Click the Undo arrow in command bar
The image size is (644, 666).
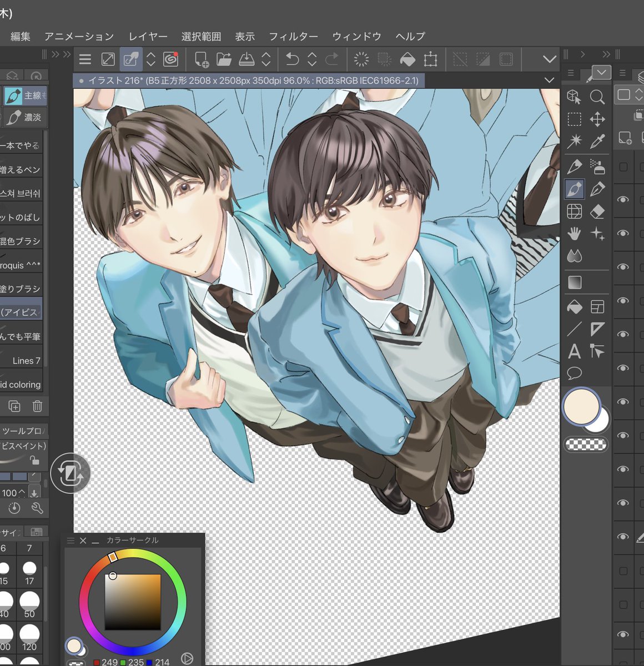point(292,59)
